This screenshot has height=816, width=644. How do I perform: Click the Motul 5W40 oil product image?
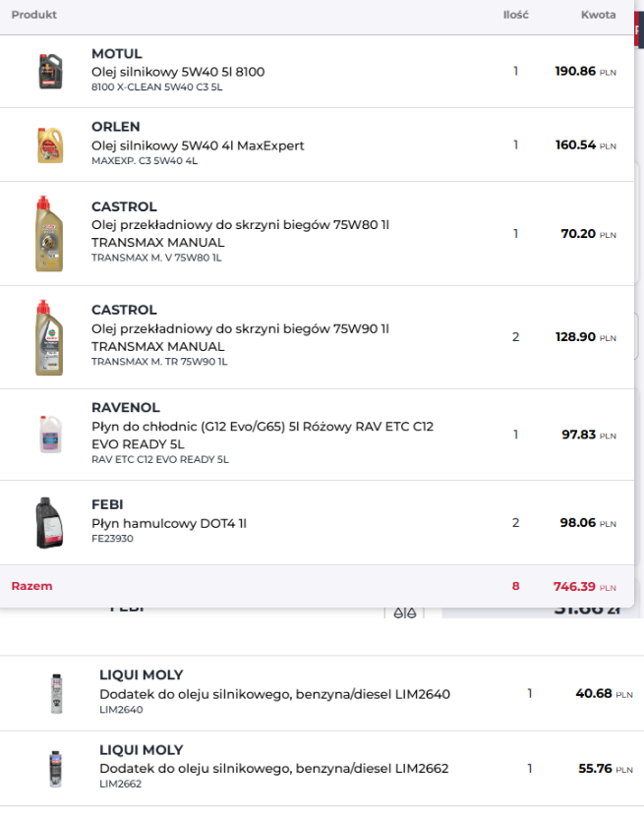49,71
